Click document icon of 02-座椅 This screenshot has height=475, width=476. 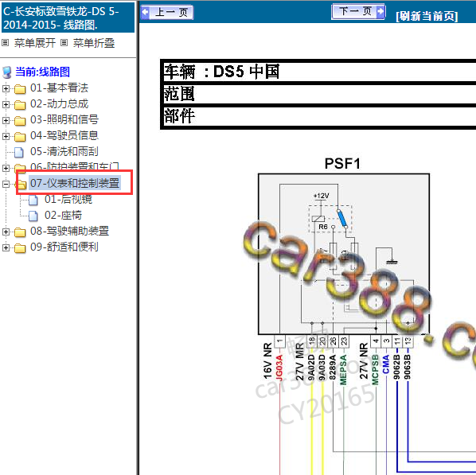pos(33,216)
